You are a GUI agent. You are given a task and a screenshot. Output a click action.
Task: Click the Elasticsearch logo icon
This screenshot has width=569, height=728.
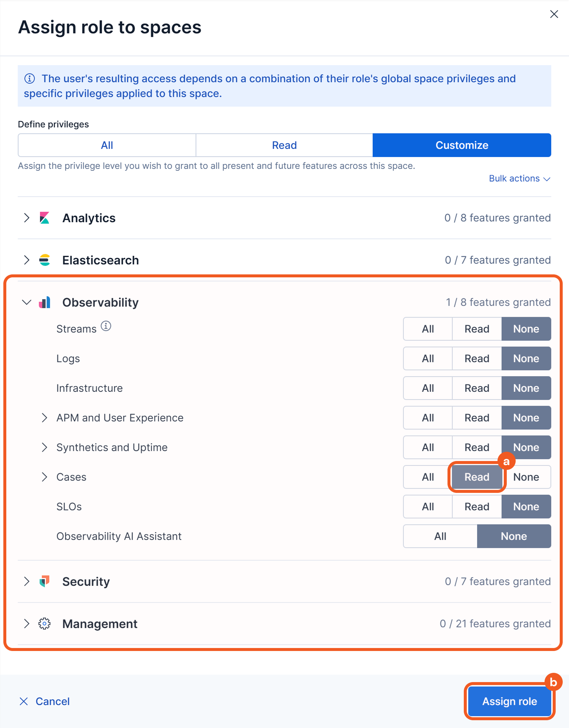pyautogui.click(x=44, y=260)
